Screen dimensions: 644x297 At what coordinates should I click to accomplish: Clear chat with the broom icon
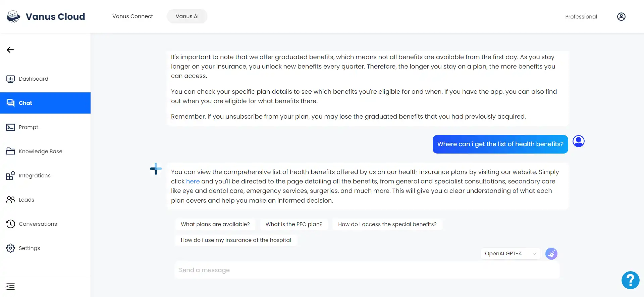[x=551, y=254]
